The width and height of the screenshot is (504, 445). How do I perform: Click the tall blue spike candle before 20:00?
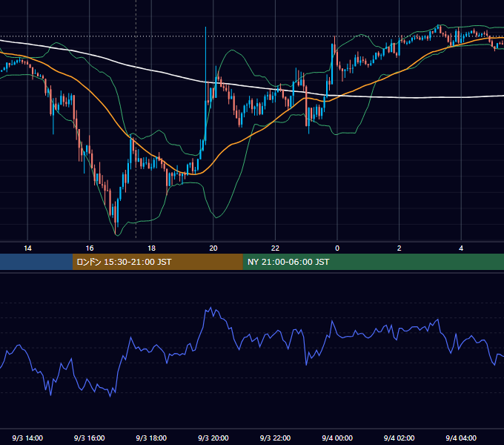(x=205, y=87)
